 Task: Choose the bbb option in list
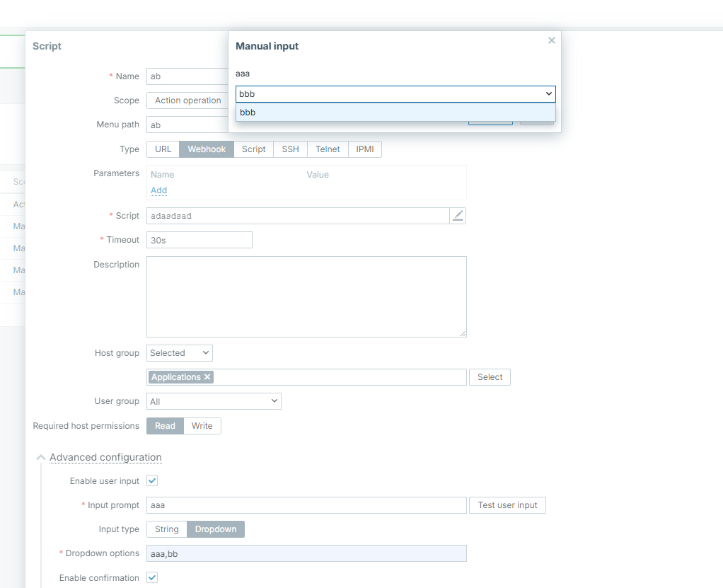pos(395,113)
